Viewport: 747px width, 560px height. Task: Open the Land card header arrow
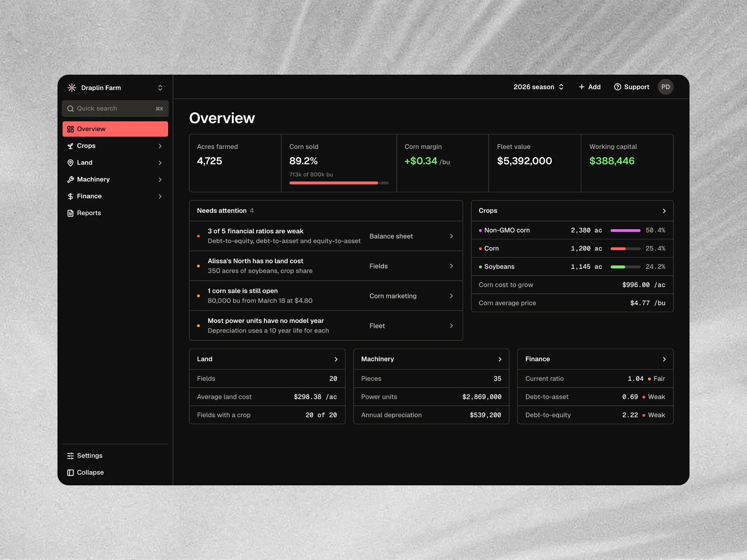point(336,359)
